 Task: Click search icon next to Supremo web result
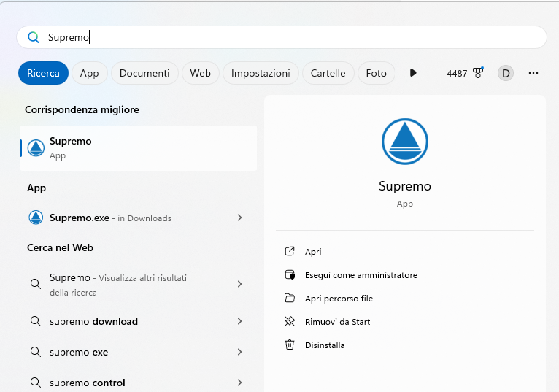[x=36, y=284]
